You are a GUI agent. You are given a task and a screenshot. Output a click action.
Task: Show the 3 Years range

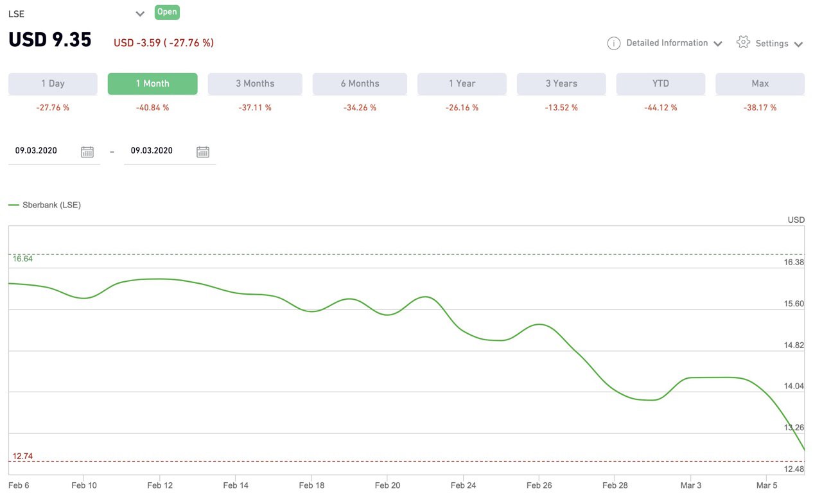(561, 83)
